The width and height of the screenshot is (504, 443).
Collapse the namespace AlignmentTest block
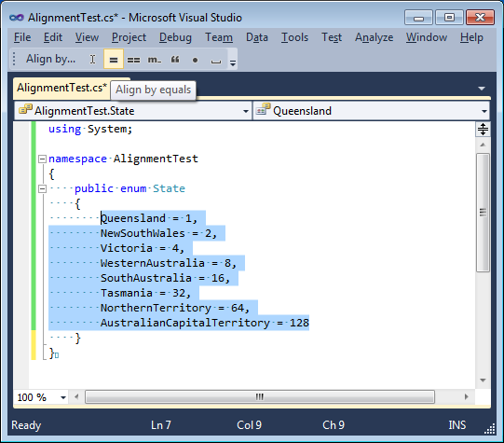42,159
